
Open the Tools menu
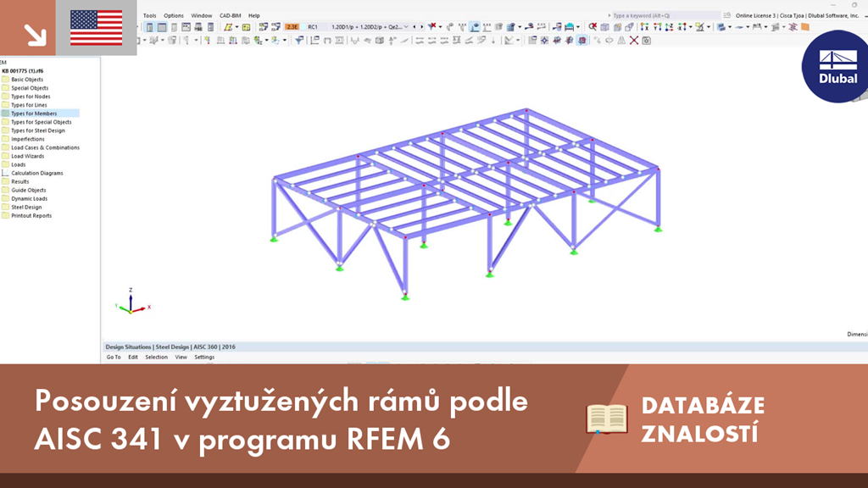click(x=149, y=15)
